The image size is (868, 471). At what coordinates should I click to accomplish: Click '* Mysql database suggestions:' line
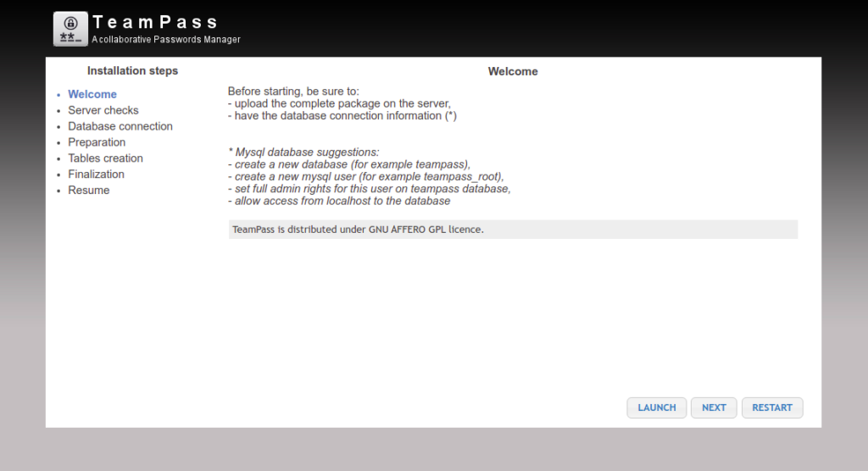point(303,152)
